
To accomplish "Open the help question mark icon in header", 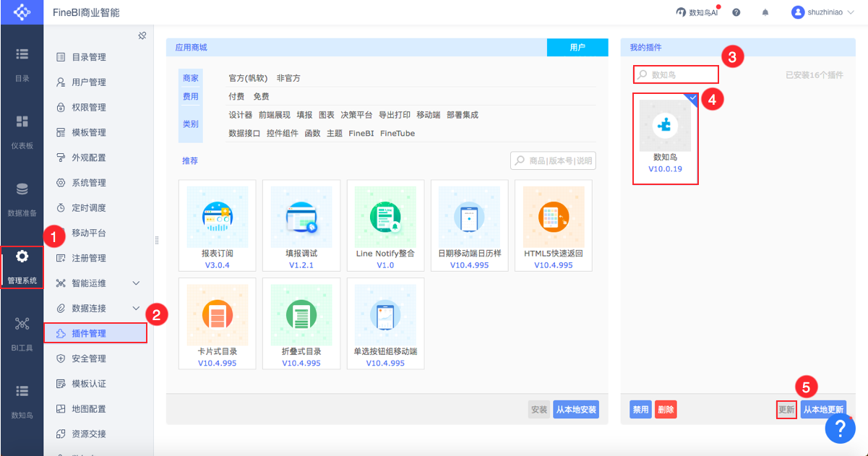I will (x=736, y=12).
